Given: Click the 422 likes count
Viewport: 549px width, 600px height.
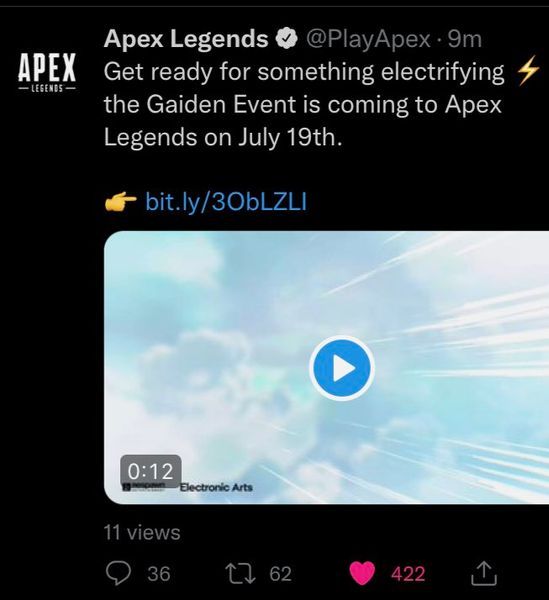Looking at the screenshot, I should tap(408, 574).
